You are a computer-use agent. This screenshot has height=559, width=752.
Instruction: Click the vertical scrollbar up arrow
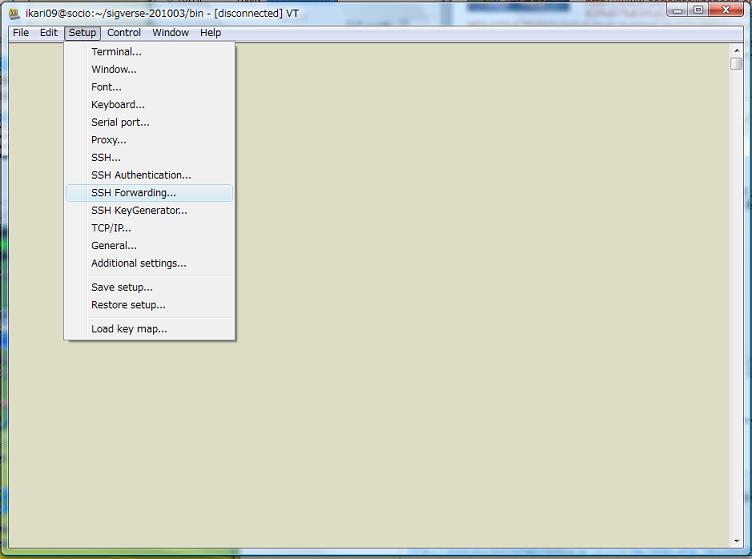pyautogui.click(x=736, y=50)
